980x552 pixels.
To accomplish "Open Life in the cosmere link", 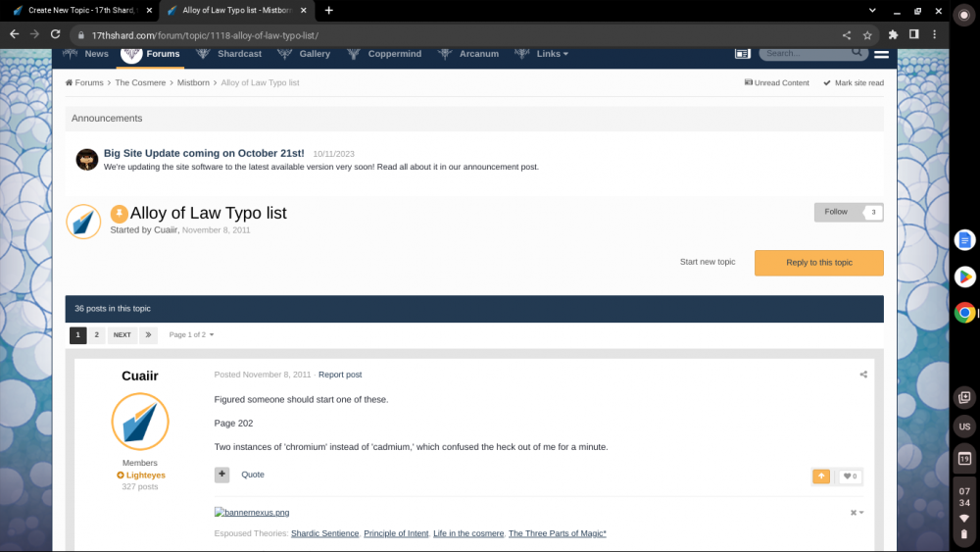I will tap(468, 533).
